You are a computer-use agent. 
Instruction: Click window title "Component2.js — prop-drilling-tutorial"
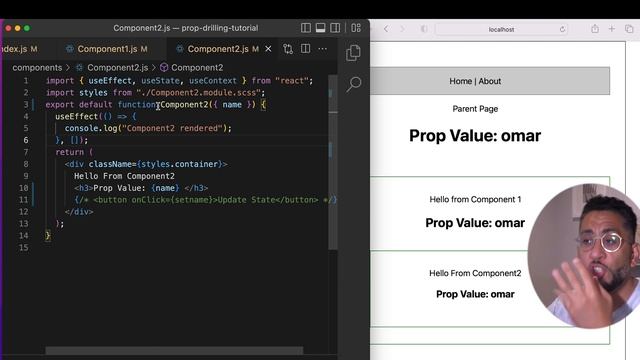(x=186, y=28)
